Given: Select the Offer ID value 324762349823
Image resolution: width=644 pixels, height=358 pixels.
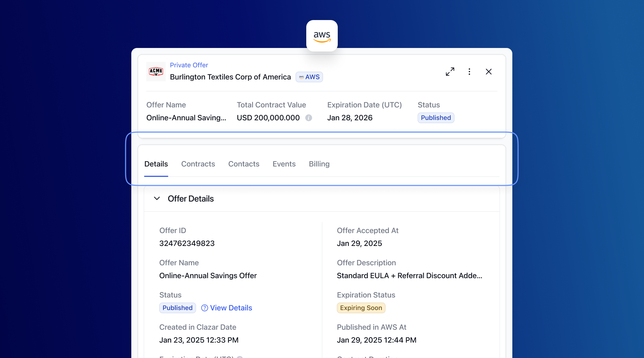Looking at the screenshot, I should [187, 243].
